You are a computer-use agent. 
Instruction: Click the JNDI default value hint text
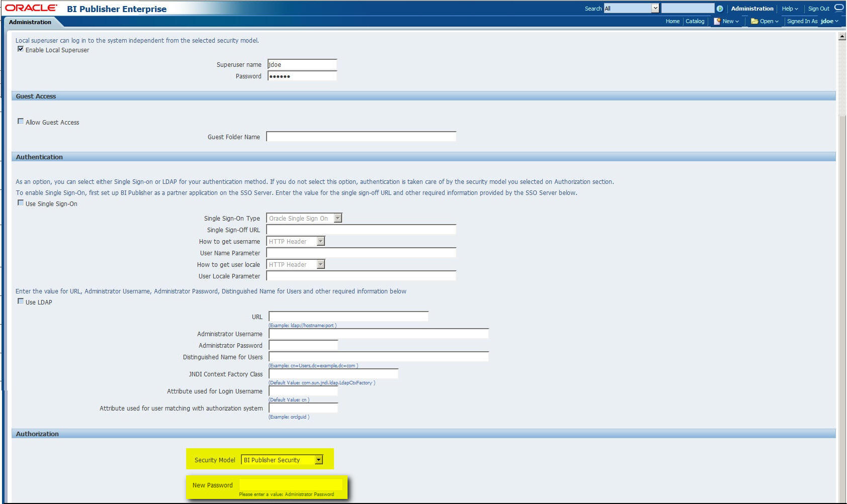tap(322, 383)
